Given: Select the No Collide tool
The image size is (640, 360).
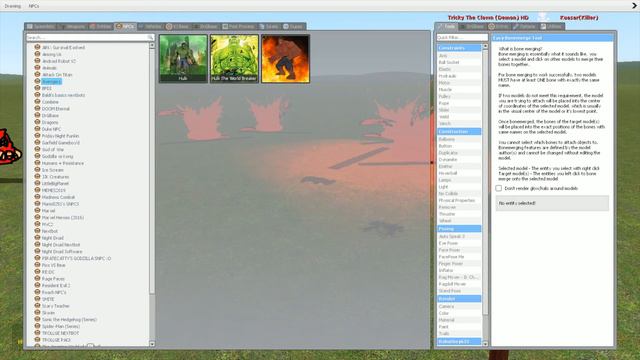Looking at the screenshot, I should click(x=459, y=193).
